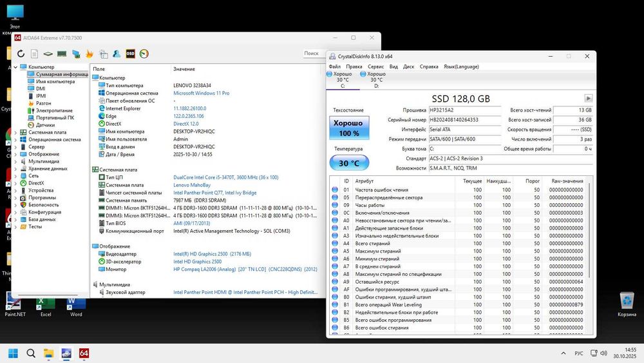644x363 pixels.
Task: Click the sensor gauge icon in AIDA64 toolbar
Action: pos(144,54)
